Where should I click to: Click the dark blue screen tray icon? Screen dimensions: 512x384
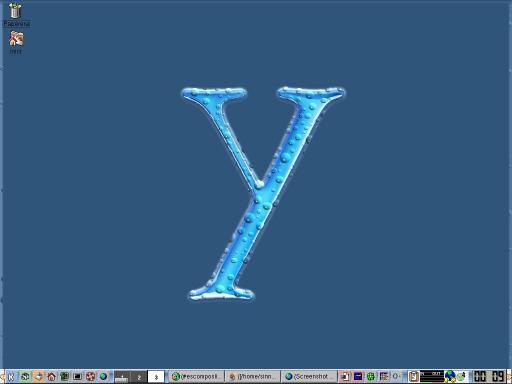(x=358, y=377)
